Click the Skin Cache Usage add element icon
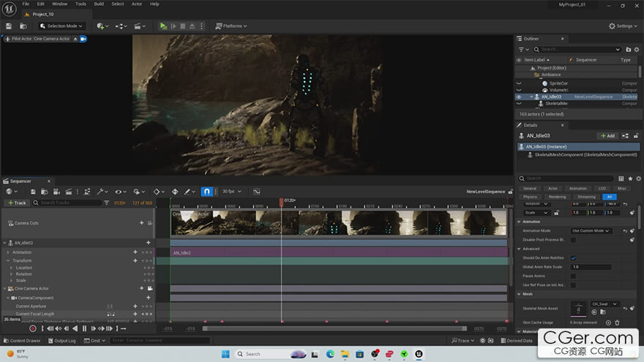 (608, 323)
